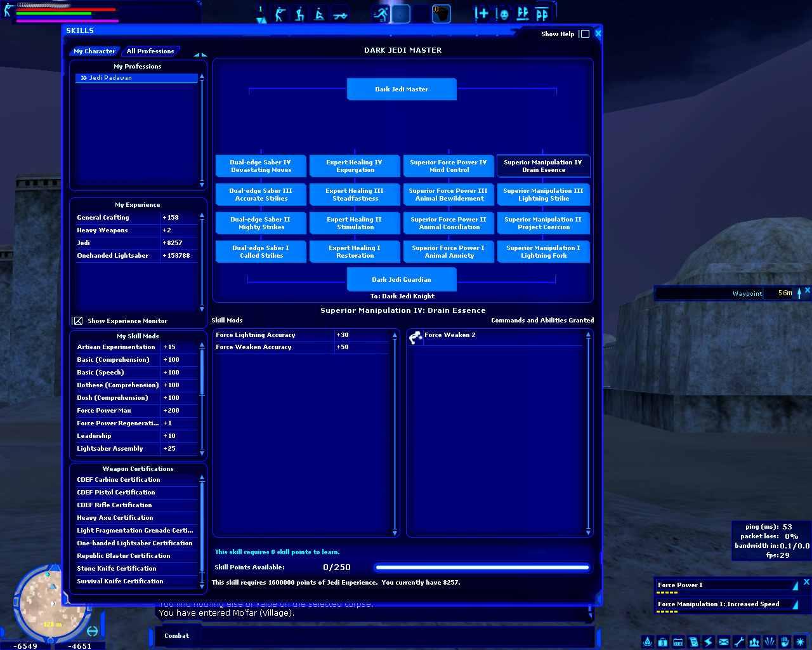
Task: Click the plus-sign icon in top toolbar
Action: 482,14
